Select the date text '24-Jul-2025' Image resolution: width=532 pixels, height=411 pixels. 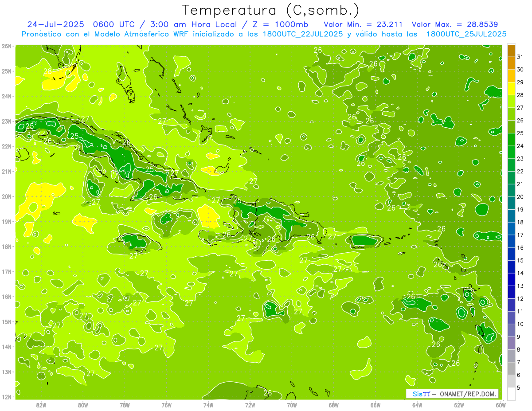pos(55,24)
